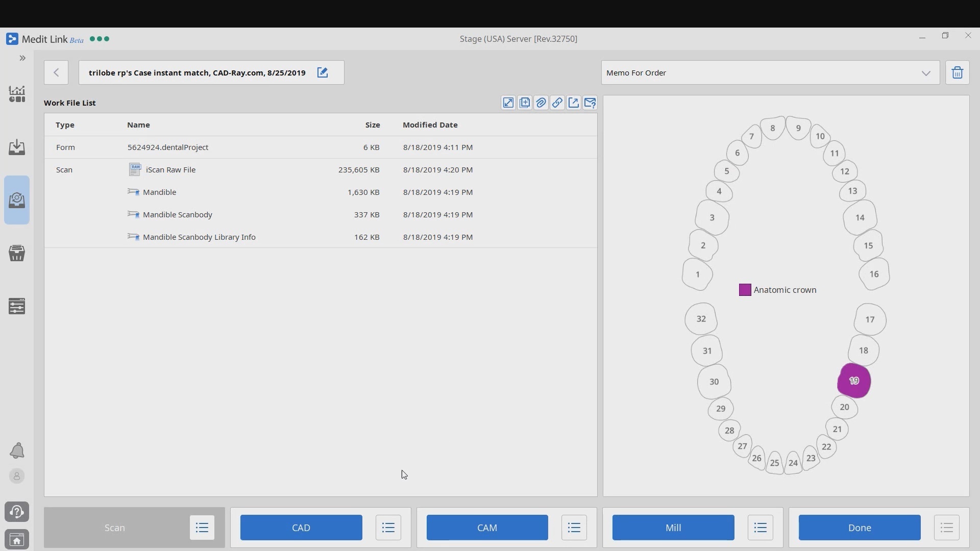Click the disabled Scan button
This screenshot has width=980, height=551.
[115, 528]
